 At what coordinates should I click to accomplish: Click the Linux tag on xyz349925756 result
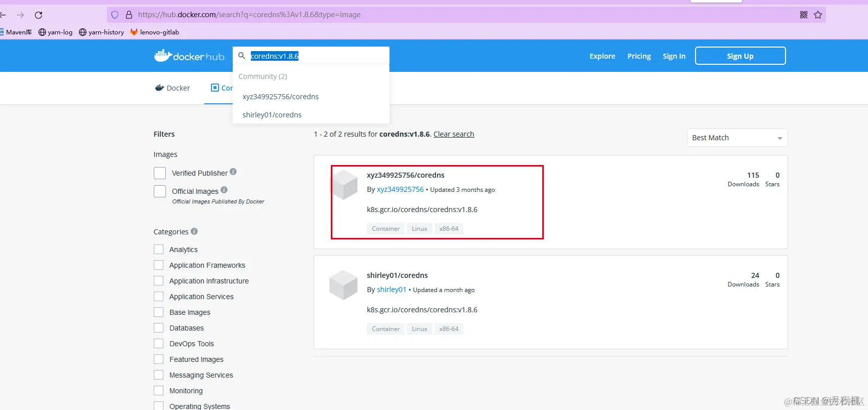[x=419, y=229]
